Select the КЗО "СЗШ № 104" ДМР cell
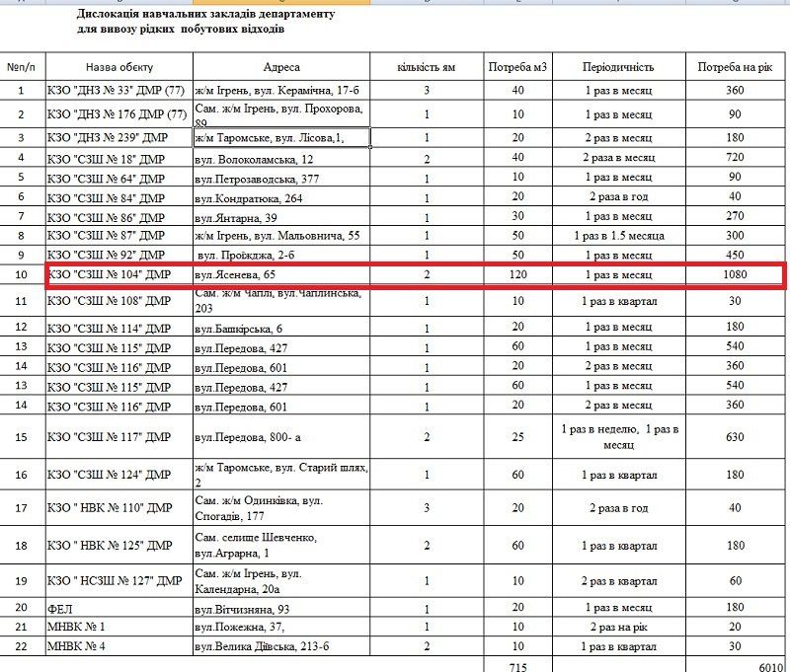Viewport: 790px width, 672px height. click(118, 274)
